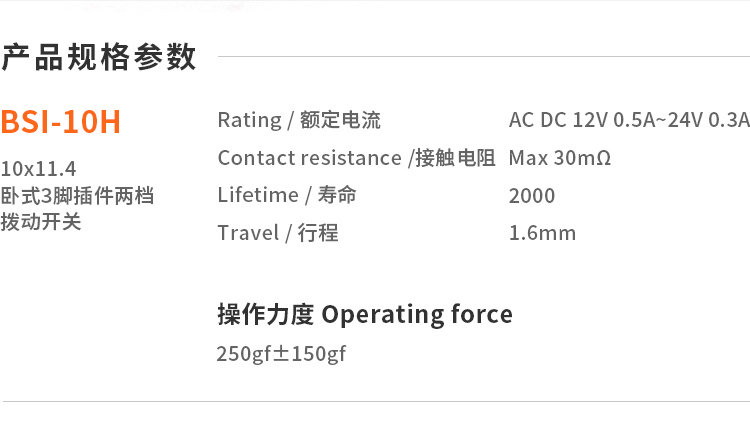Viewport: 750px width, 423px height.
Task: Select the Operating force English heading
Action: pyautogui.click(x=417, y=315)
